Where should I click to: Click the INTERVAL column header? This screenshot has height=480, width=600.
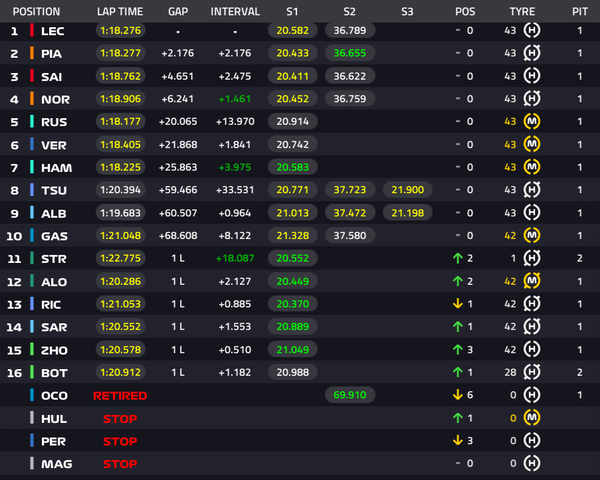click(235, 11)
